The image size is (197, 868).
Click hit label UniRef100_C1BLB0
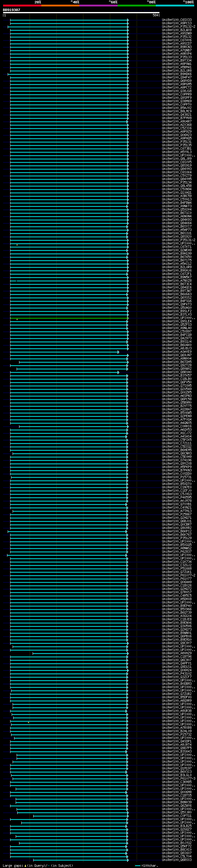click(x=177, y=379)
